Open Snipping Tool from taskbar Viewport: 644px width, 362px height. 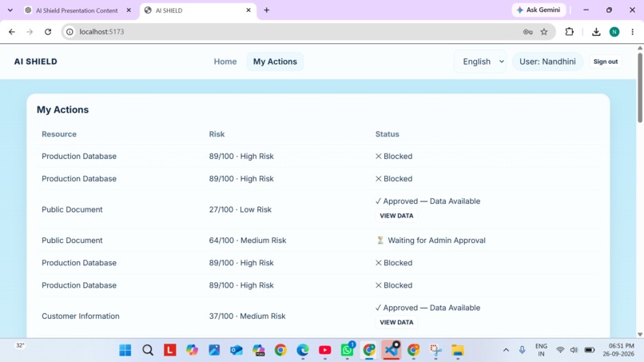(x=435, y=350)
